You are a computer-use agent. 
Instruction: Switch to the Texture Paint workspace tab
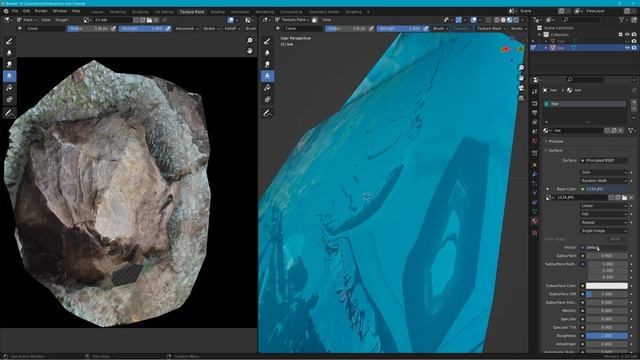coord(192,12)
